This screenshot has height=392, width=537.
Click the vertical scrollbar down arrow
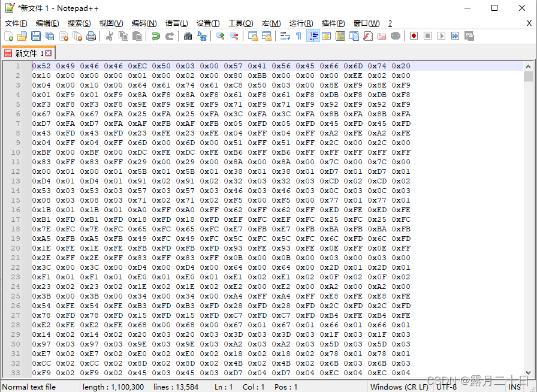click(528, 372)
